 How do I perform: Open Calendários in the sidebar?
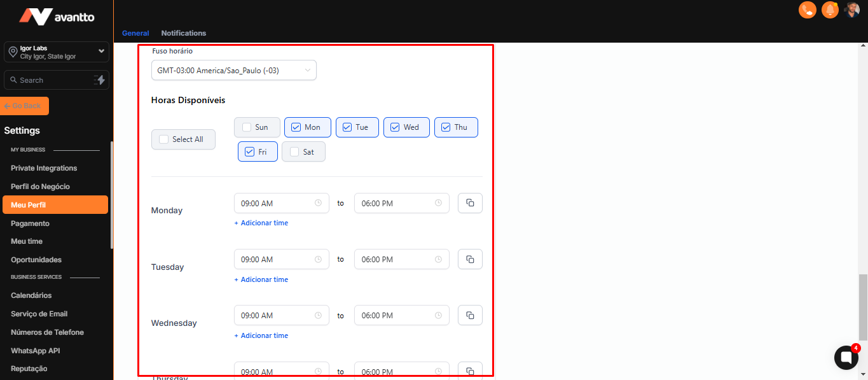coord(31,295)
